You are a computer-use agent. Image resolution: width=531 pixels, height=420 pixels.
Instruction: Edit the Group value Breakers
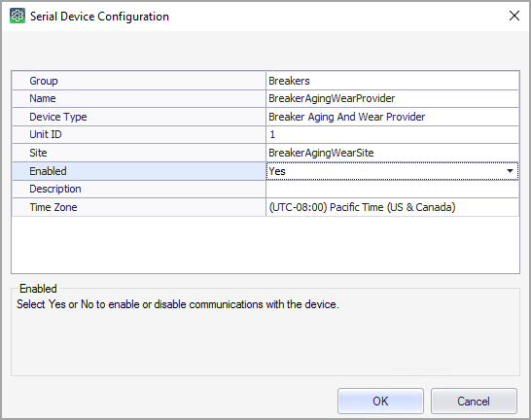[x=392, y=81]
